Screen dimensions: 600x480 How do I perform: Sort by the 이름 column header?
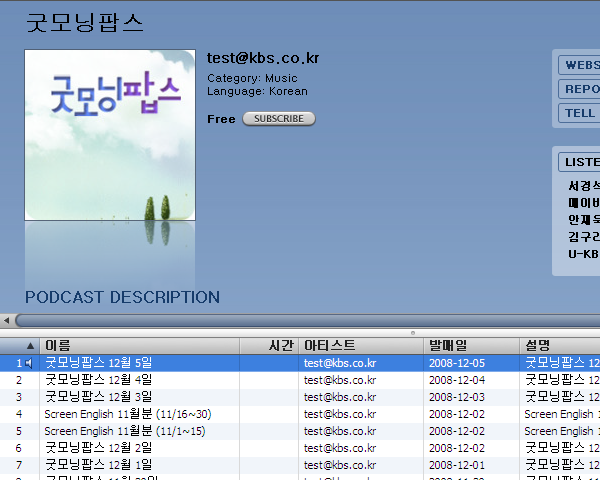140,346
